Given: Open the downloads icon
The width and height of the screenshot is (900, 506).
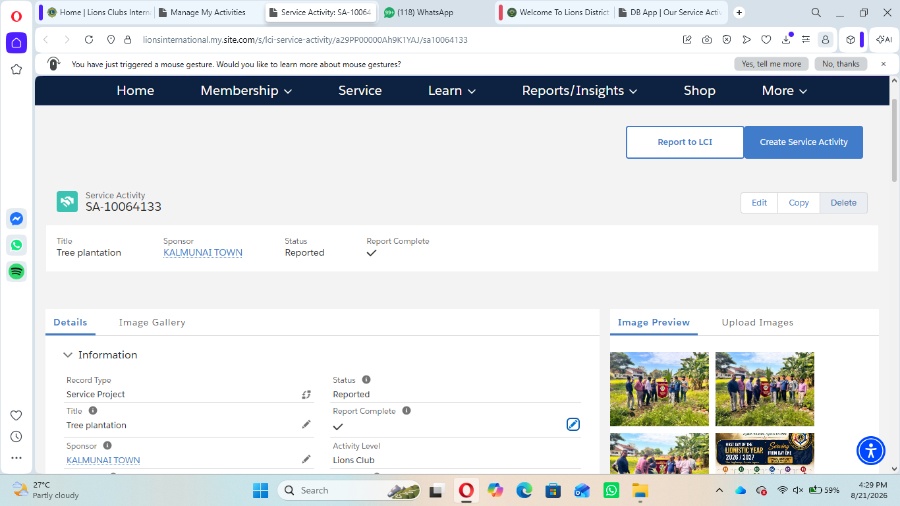Looking at the screenshot, I should click(x=786, y=39).
